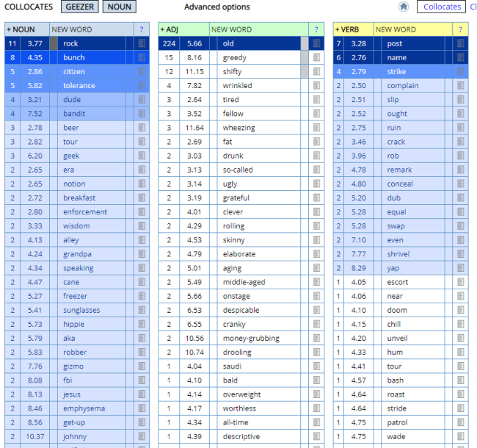
Task: Select the noun collocate dude
Action: coord(72,100)
